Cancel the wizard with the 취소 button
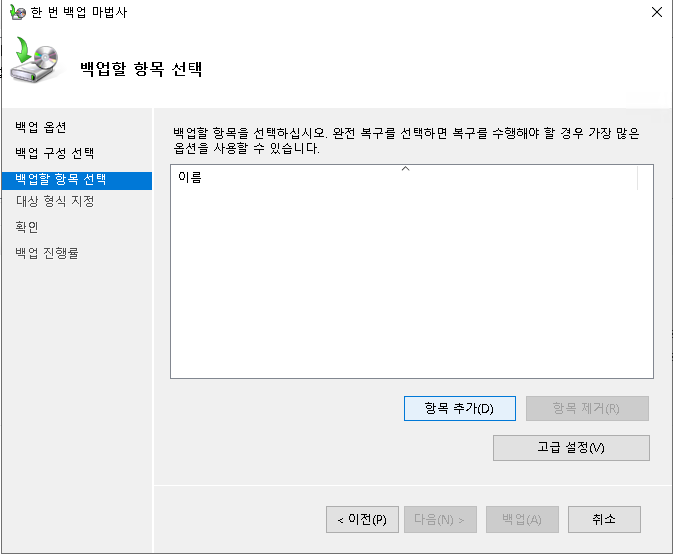 (604, 519)
